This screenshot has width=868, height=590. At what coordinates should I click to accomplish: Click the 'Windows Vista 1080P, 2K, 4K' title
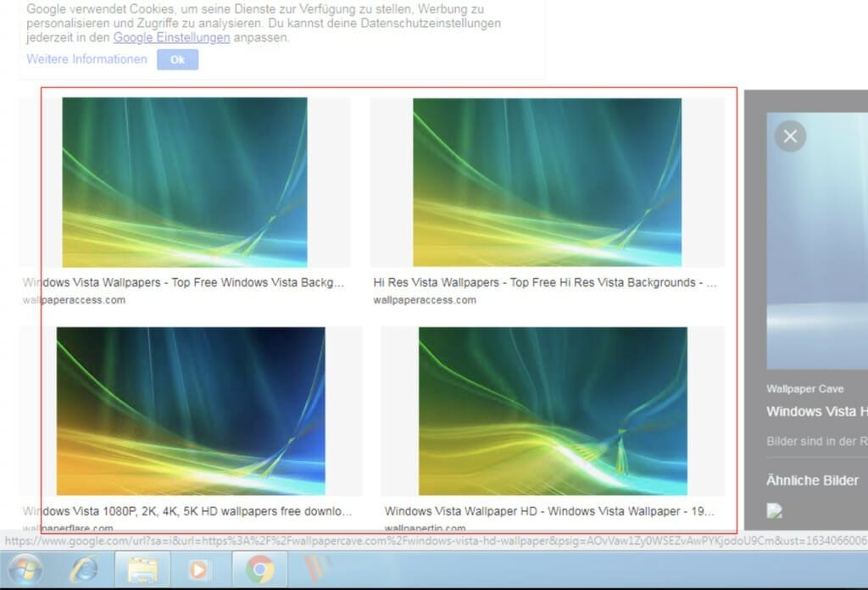tap(187, 511)
